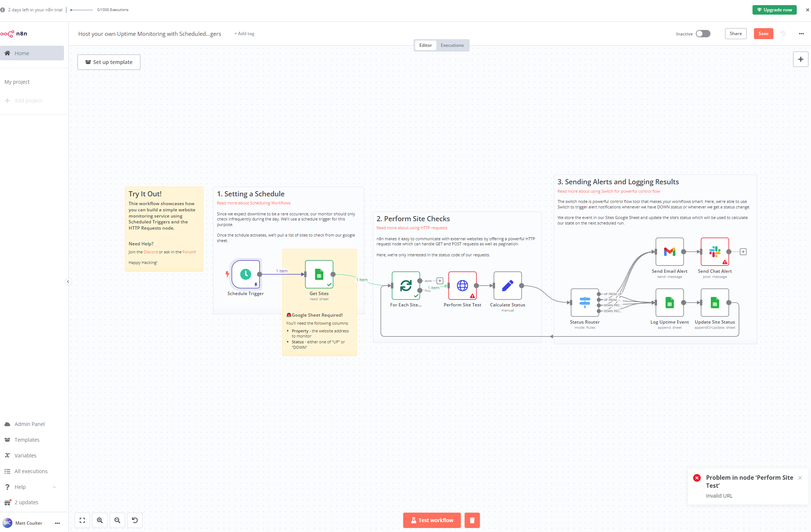Toggle the workflow Inactive switch
The image size is (811, 532).
tap(703, 34)
